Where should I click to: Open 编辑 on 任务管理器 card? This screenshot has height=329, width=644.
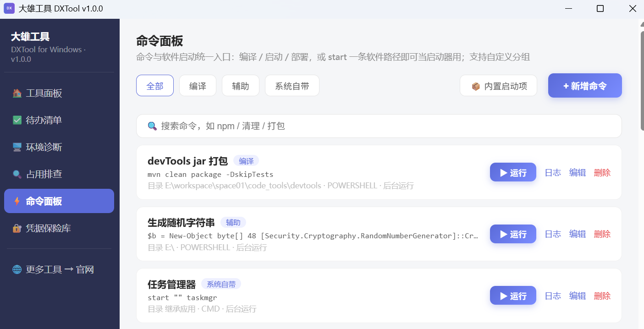tap(578, 296)
